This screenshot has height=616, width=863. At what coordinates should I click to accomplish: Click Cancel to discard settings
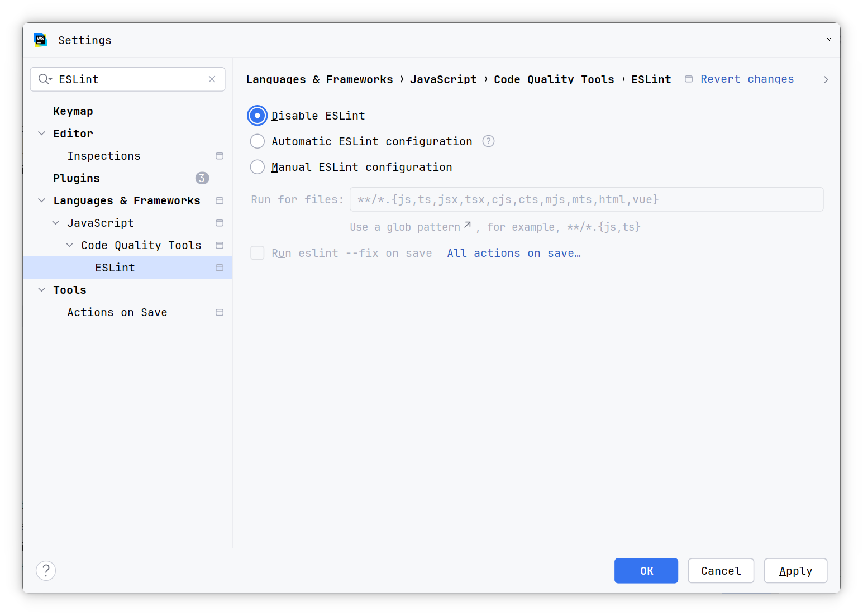pos(721,571)
